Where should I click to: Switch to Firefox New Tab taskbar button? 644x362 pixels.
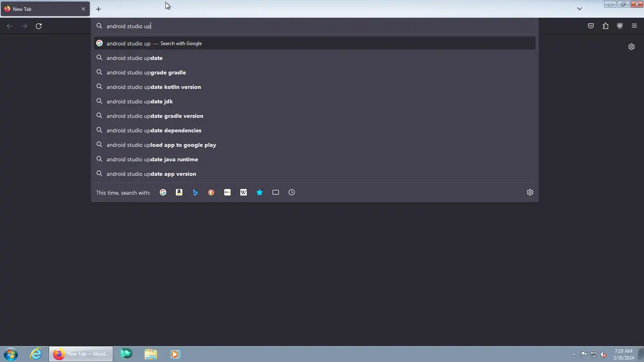click(x=81, y=354)
